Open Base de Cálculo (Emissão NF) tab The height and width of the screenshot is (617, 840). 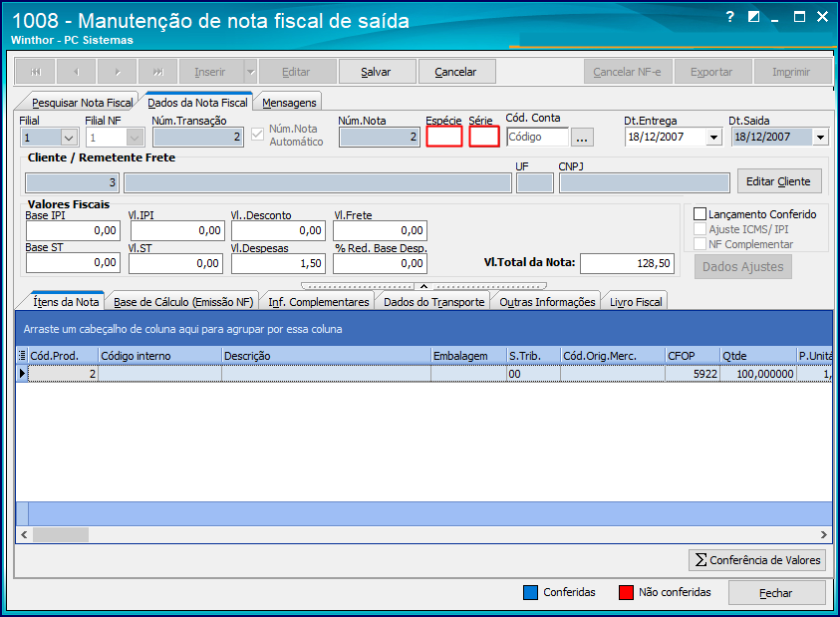click(183, 302)
